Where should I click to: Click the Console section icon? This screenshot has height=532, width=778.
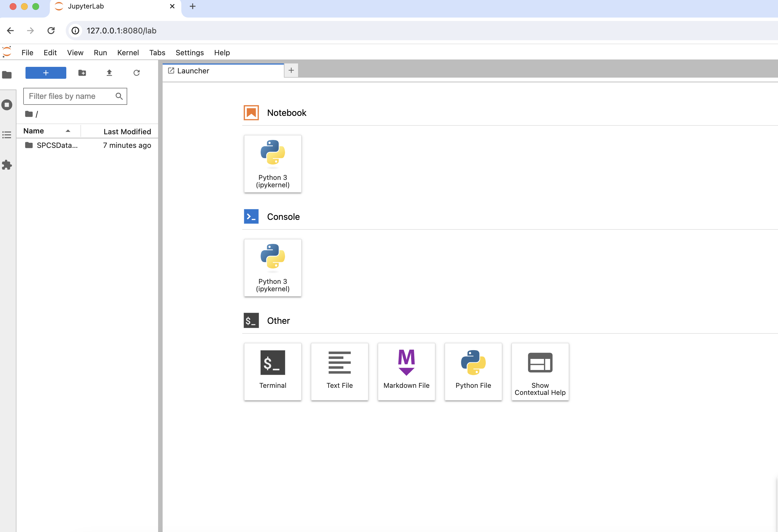click(x=251, y=217)
